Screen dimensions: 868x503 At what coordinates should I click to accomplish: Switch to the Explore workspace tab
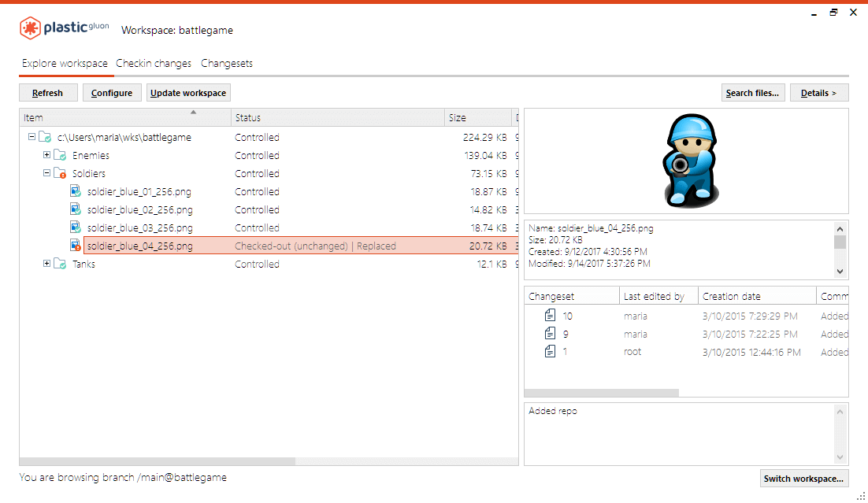click(65, 64)
